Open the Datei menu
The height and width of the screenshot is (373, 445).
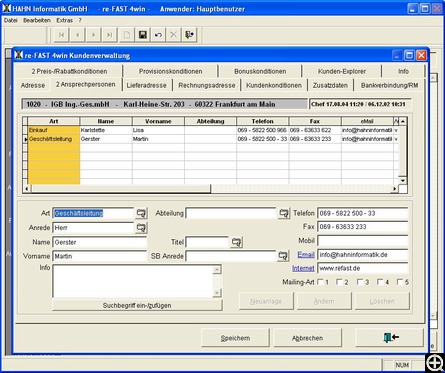tap(11, 20)
